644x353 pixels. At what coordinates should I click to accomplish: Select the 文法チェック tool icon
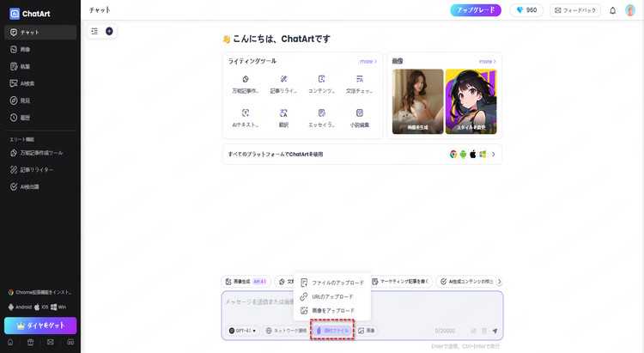pyautogui.click(x=360, y=84)
